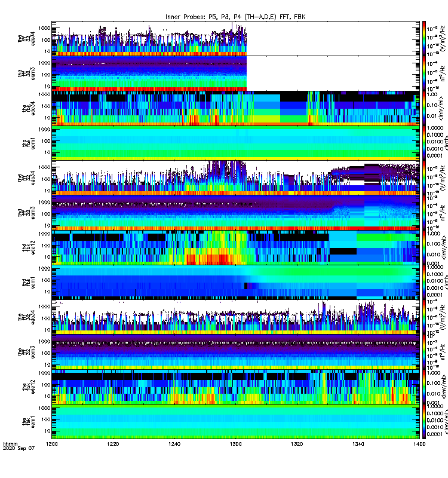Select the thd fbk edc12 spectrogram panel

tap(235, 247)
